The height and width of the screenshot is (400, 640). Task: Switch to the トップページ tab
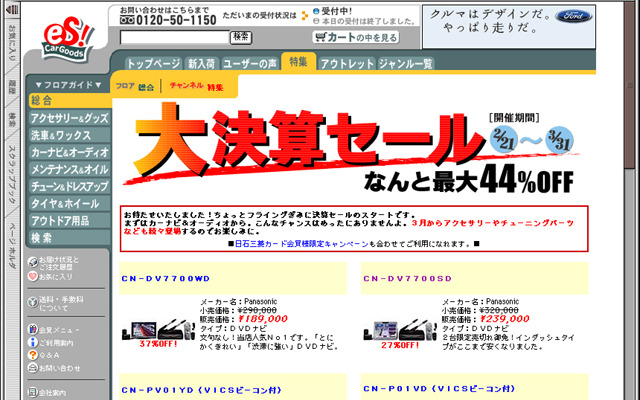point(153,64)
